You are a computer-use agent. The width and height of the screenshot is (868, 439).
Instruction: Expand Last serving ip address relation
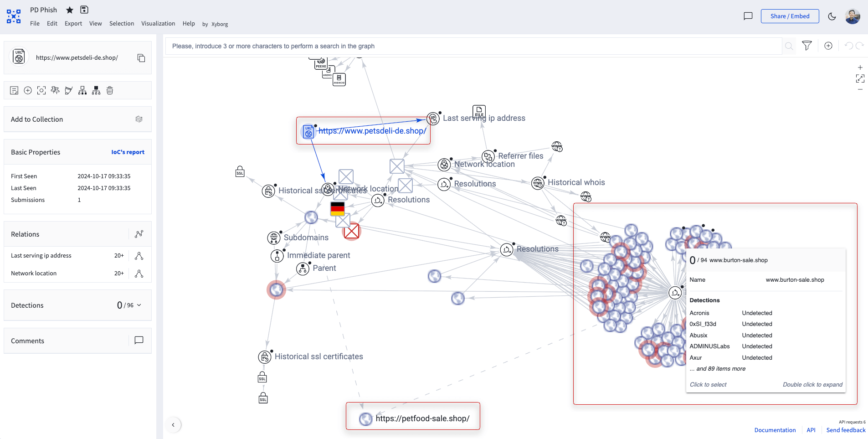139,256
